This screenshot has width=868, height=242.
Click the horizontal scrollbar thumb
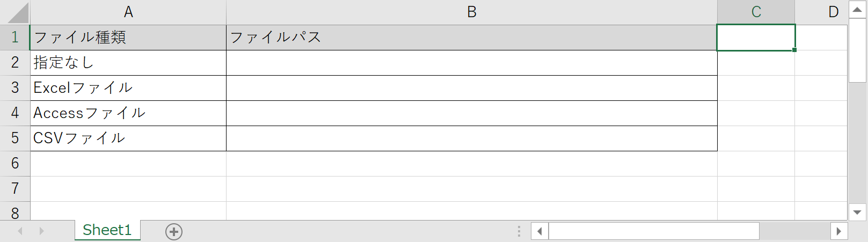653,232
